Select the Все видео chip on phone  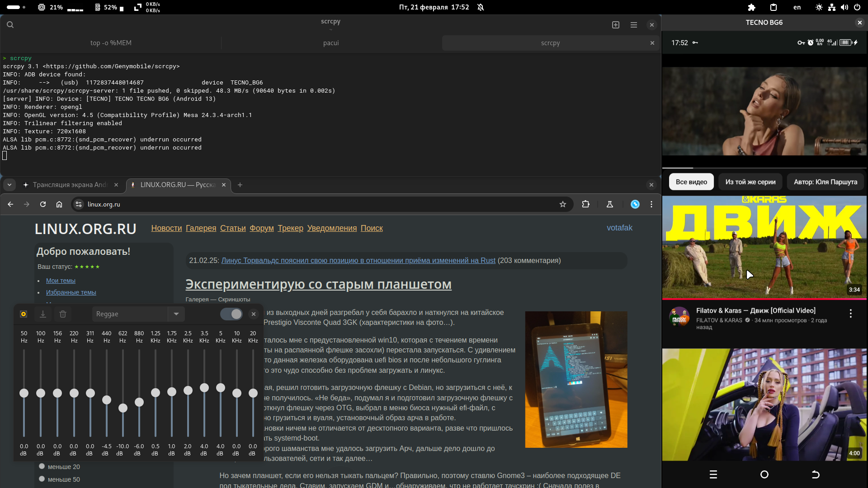(691, 182)
